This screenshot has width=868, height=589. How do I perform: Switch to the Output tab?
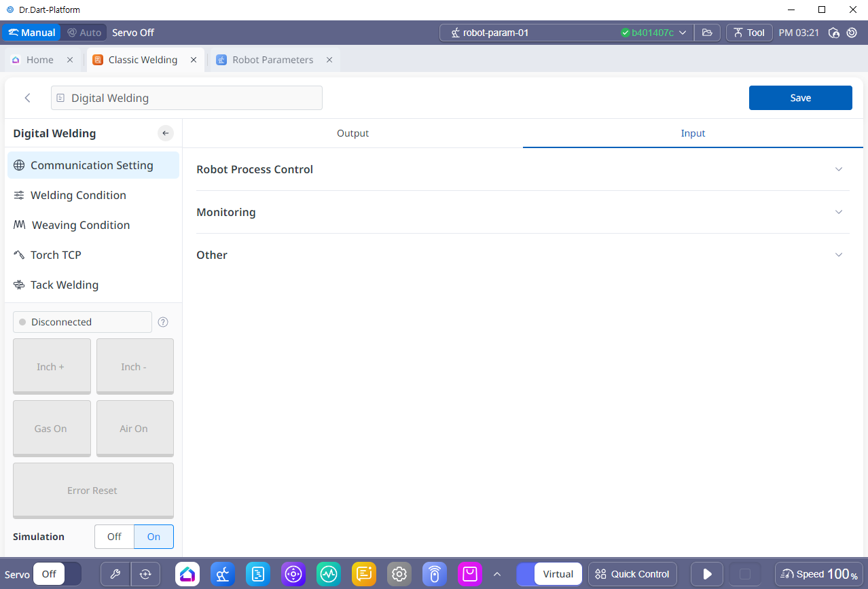tap(352, 133)
